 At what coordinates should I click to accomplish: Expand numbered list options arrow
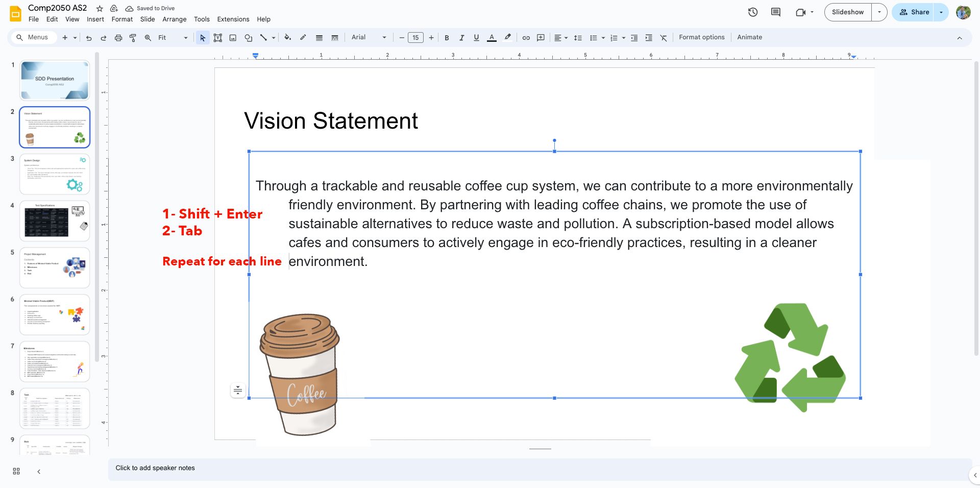click(624, 38)
